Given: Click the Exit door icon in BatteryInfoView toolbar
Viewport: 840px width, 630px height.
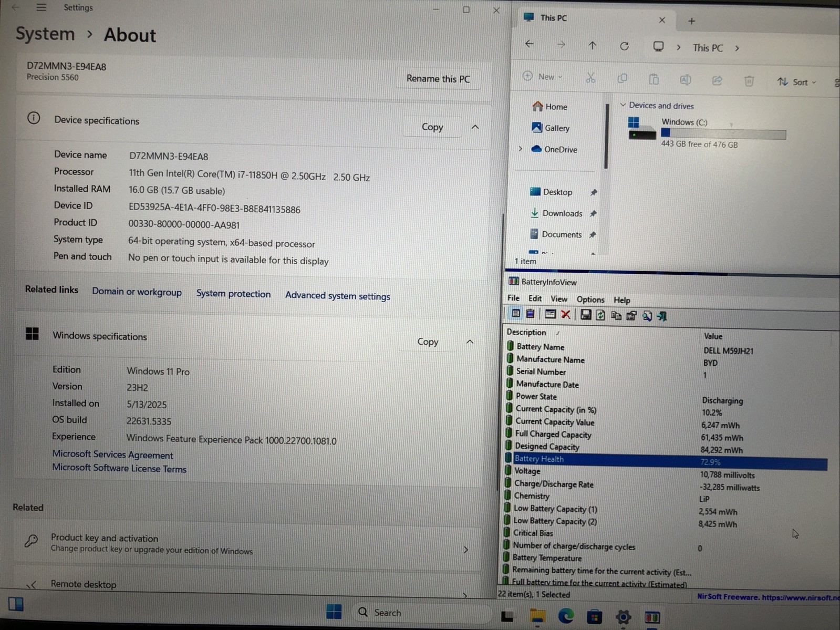Looking at the screenshot, I should 662,316.
